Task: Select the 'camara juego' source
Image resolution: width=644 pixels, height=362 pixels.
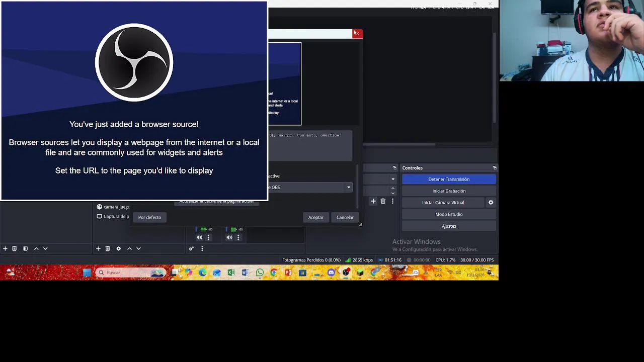Action: pyautogui.click(x=113, y=207)
